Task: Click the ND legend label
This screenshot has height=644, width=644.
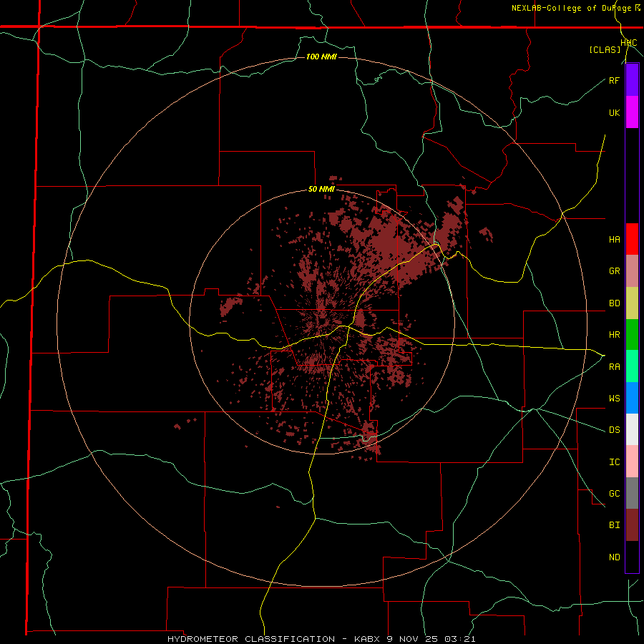Action: [614, 557]
